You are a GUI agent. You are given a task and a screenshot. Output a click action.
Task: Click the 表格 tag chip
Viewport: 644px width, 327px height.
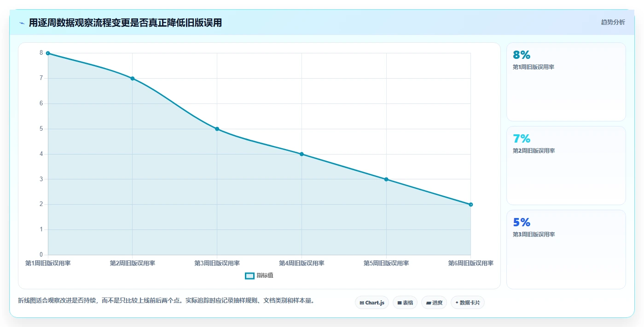[x=405, y=303]
